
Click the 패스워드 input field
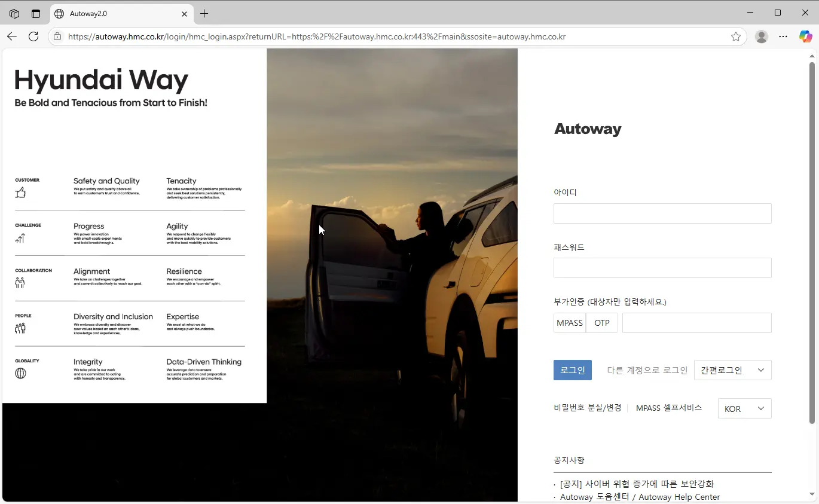(x=662, y=268)
